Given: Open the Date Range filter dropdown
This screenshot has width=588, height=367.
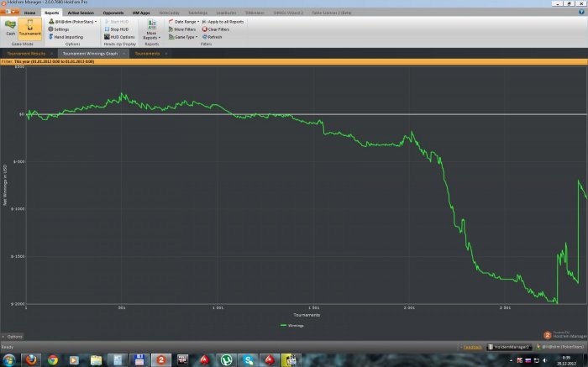Looking at the screenshot, I should coord(184,22).
